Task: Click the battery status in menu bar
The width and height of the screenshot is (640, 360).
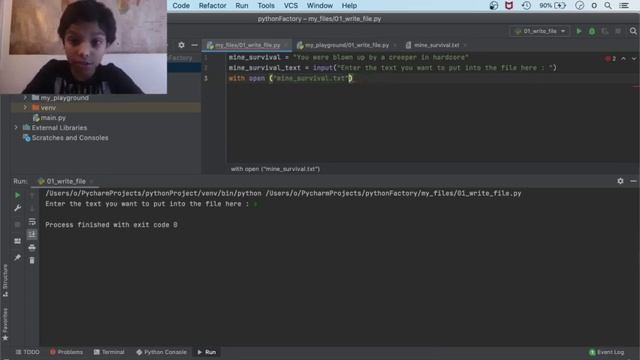Action: pos(553,5)
